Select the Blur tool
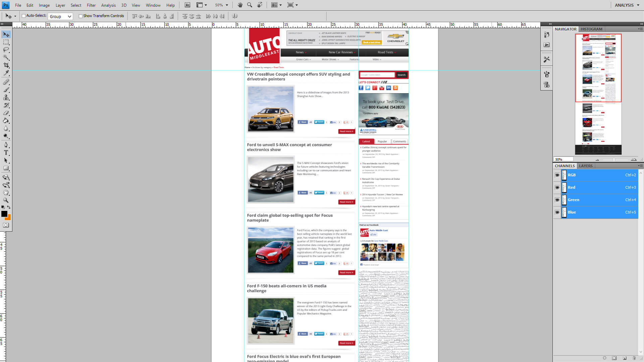The width and height of the screenshot is (644, 362). (6, 128)
